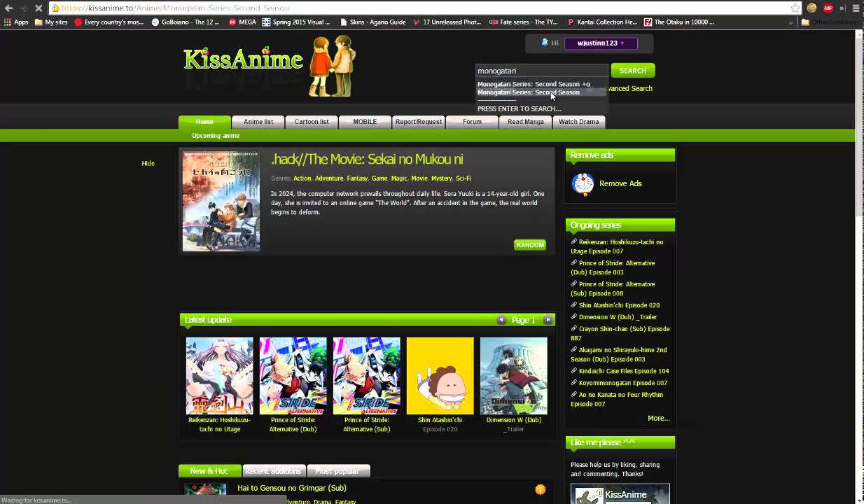Go to next page of Latest update

pyautogui.click(x=548, y=320)
